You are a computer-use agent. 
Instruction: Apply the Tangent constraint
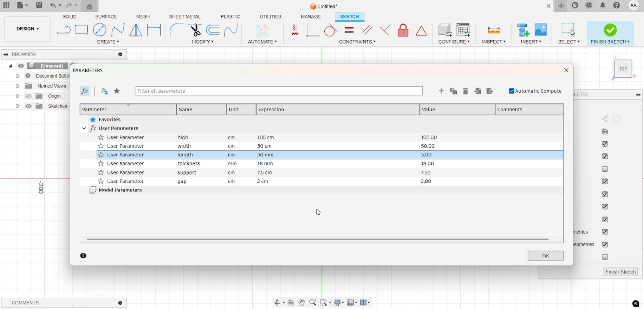pyautogui.click(x=330, y=31)
